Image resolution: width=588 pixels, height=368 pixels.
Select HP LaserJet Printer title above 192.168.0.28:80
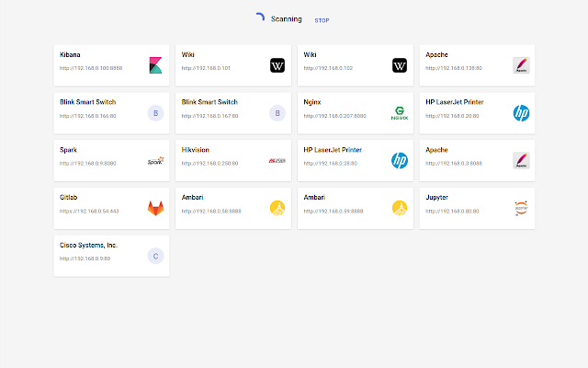(333, 150)
